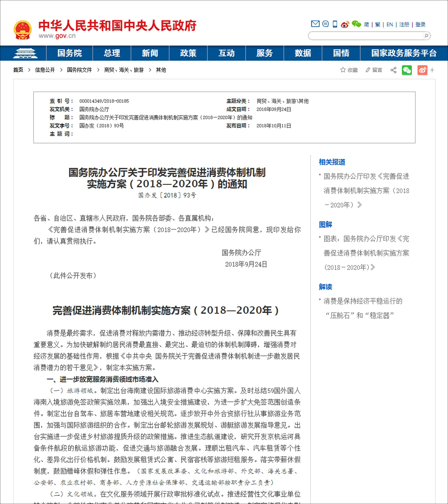Expand more share options plus icon
Viewport: 448px width, 504px height.
[432, 70]
